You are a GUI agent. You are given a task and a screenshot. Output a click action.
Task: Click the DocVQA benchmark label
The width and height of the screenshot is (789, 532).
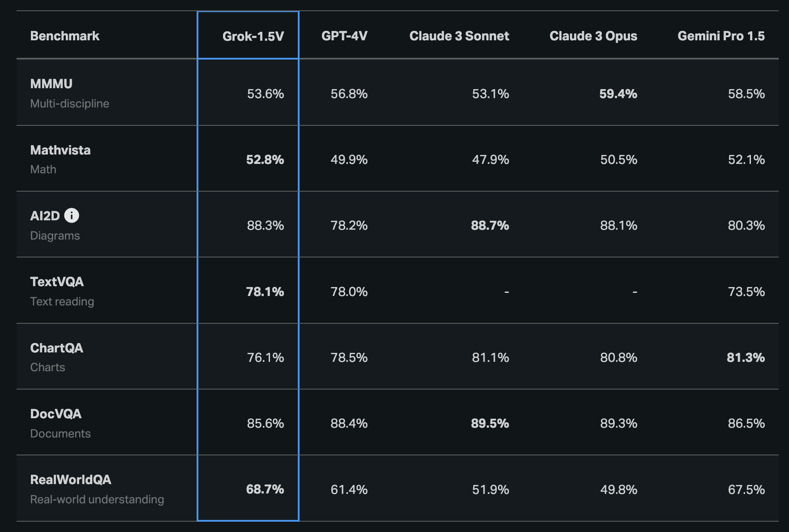click(56, 414)
